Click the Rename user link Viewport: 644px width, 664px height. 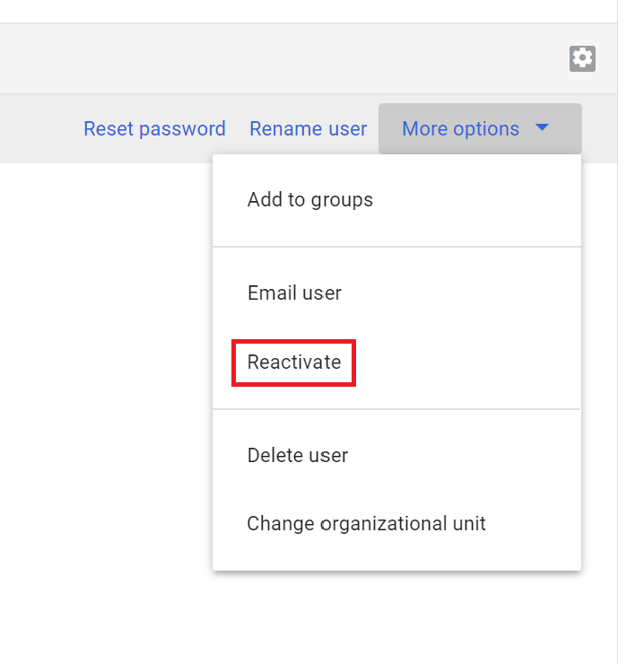pos(309,128)
